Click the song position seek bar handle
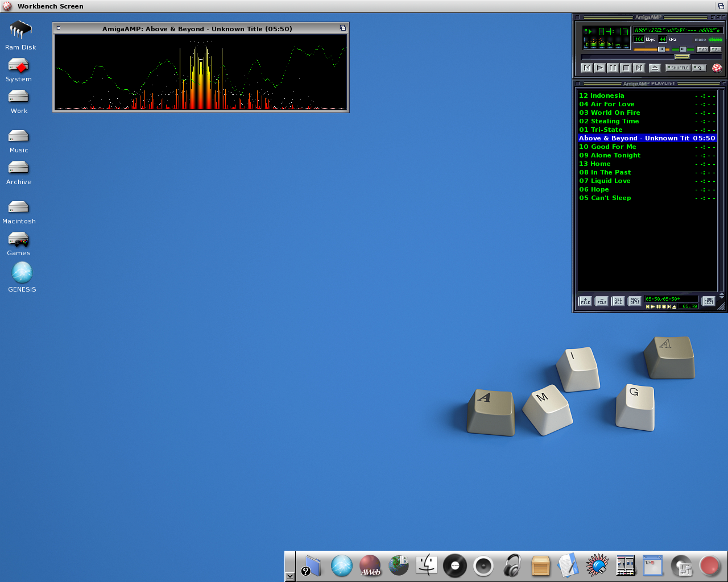This screenshot has width=728, height=582. [682, 57]
